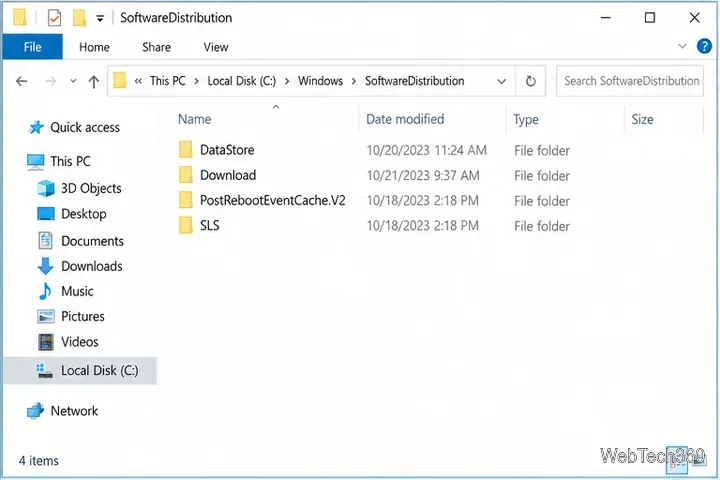The image size is (720, 480).
Task: Click the Download folder name
Action: pos(228,175)
